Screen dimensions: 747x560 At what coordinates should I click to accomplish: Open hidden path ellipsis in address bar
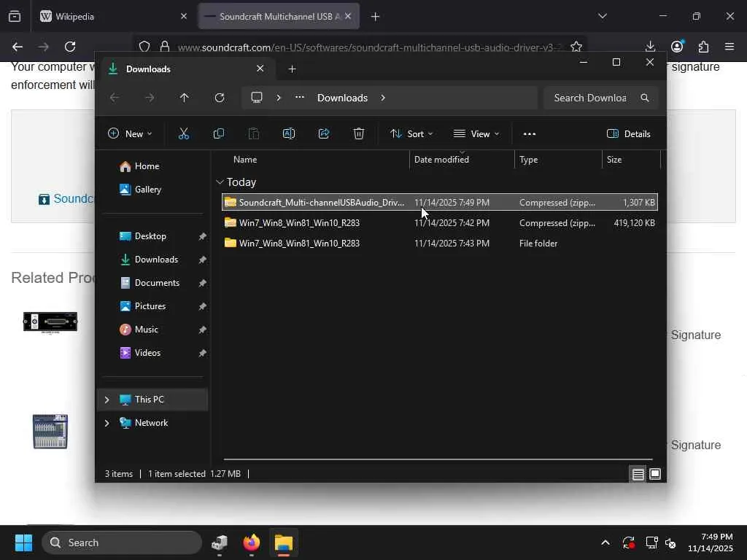tap(300, 97)
